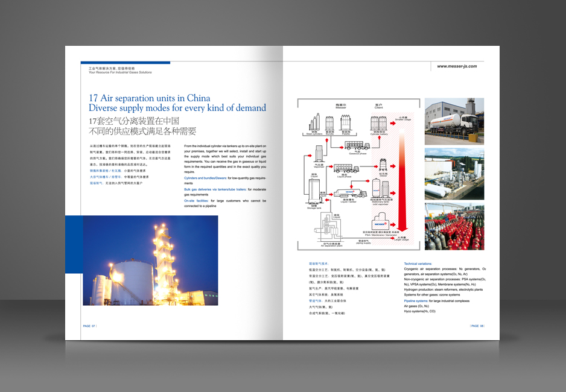Click the air separation plant drawing in the diagram
The height and width of the screenshot is (392, 566).
tap(328, 228)
